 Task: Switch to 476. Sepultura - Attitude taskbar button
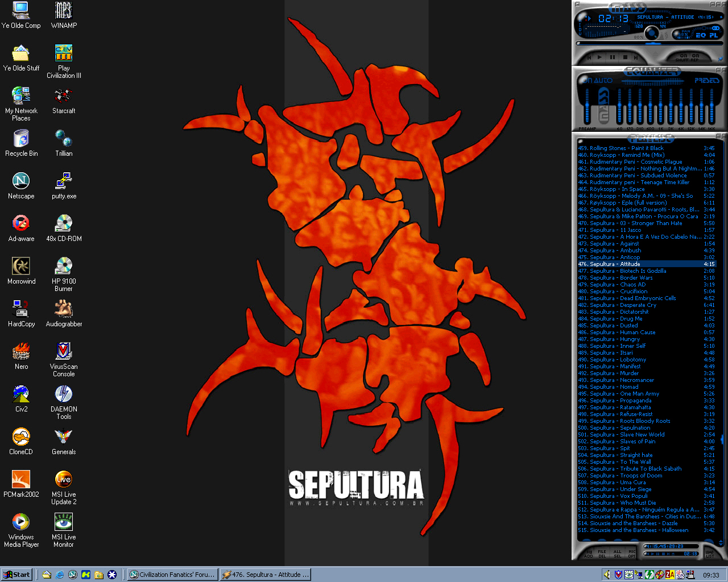[x=266, y=575]
